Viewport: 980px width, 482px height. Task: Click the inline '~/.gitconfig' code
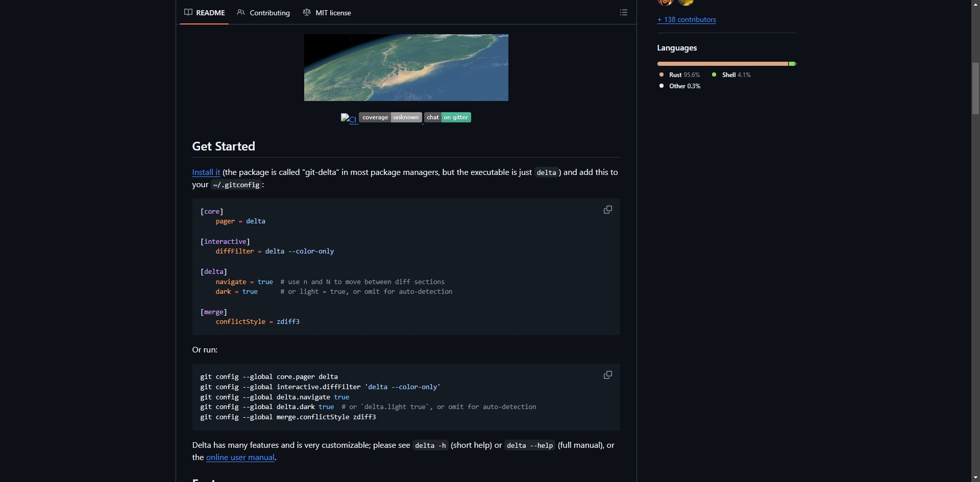click(236, 185)
